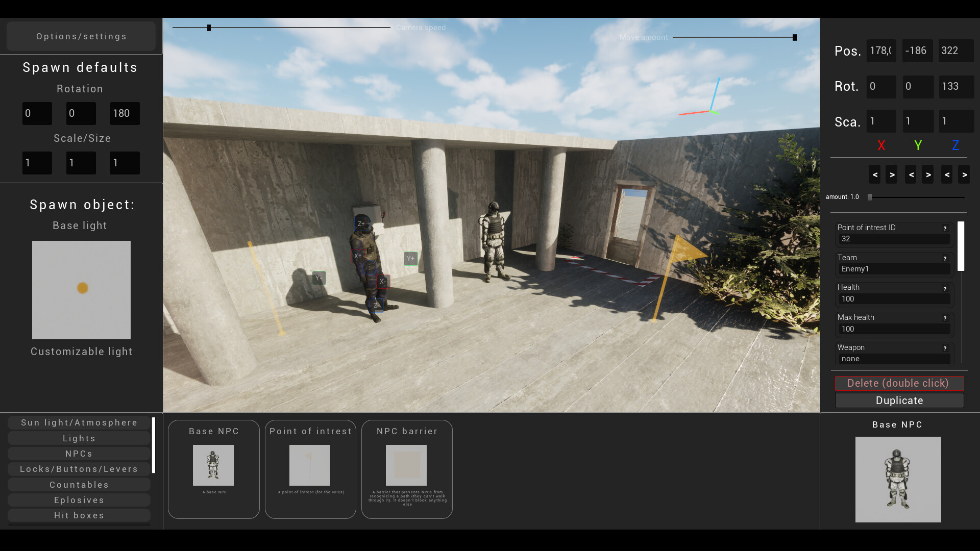Show help for Weapon field
Screen dimensions: 980x551
945,348
